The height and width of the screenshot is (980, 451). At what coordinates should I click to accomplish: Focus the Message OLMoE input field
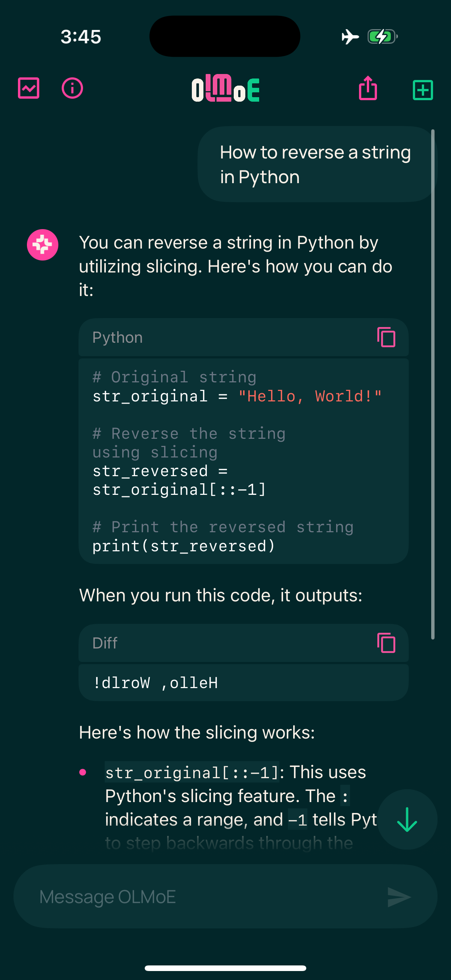point(225,896)
